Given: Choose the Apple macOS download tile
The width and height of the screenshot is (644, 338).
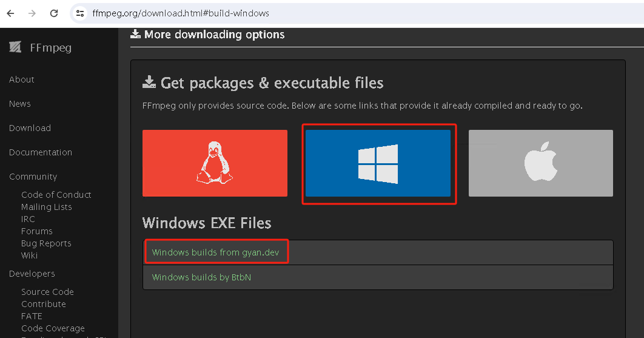Looking at the screenshot, I should (540, 163).
